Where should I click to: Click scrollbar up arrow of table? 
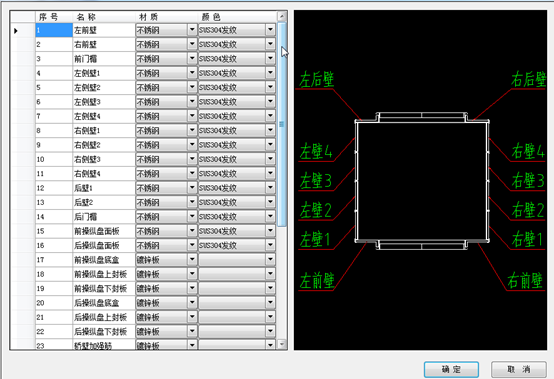click(x=282, y=16)
